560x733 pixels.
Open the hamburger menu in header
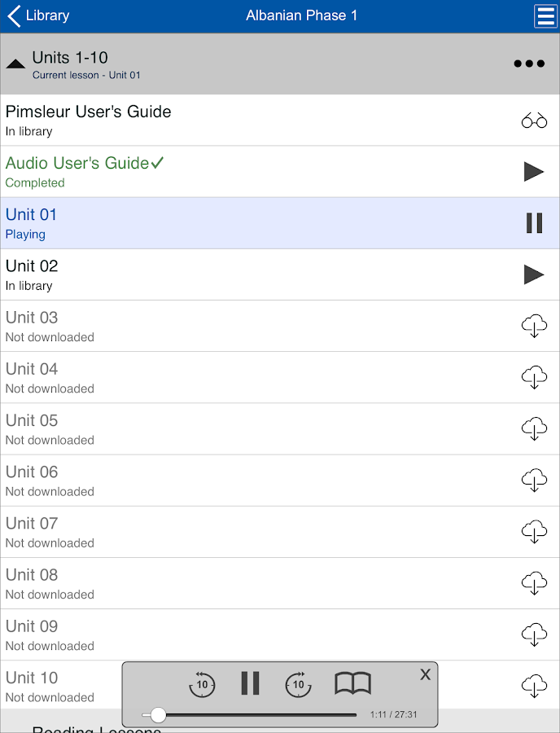pos(545,16)
